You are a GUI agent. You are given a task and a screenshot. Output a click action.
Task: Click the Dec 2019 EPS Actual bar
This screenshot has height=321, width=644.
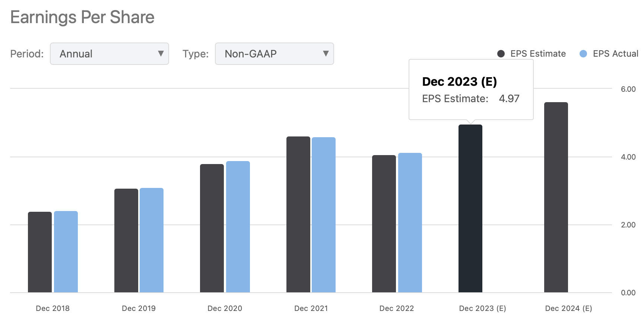(x=152, y=240)
